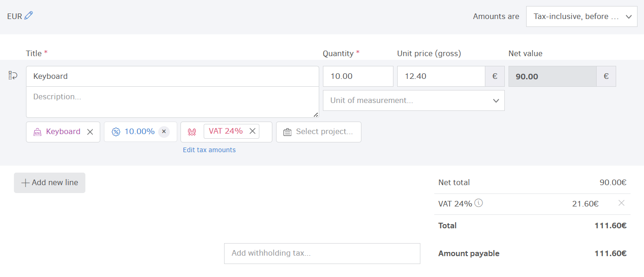Click the info icon beside VAT 24% total
This screenshot has height=277, width=644.
[x=479, y=203]
